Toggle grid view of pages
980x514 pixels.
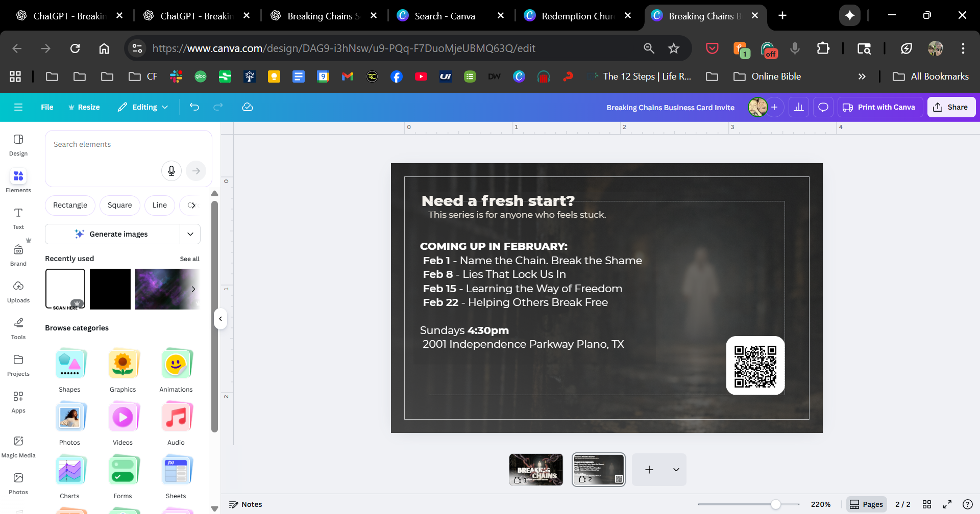[x=927, y=504]
